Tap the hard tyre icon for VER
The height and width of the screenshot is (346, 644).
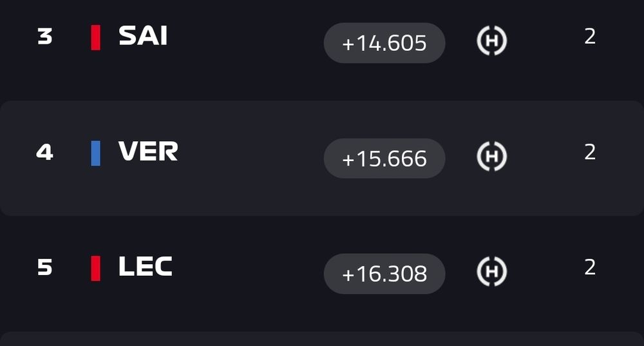click(491, 156)
